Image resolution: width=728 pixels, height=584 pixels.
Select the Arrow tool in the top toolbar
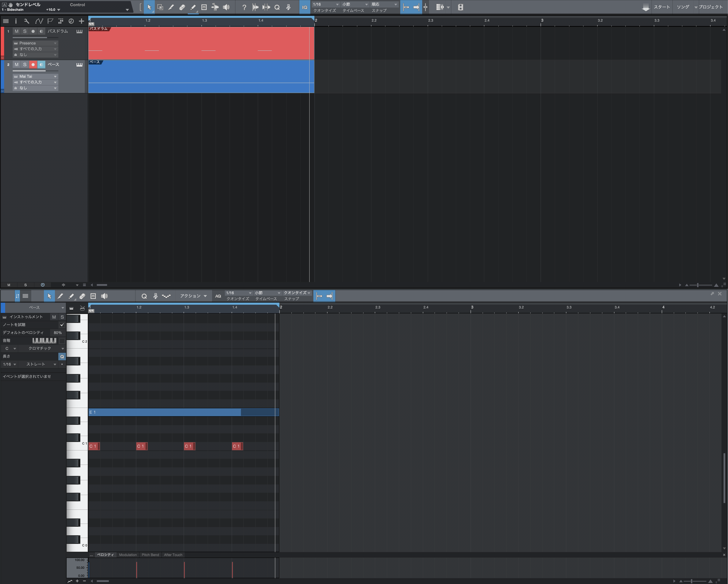[x=149, y=7]
